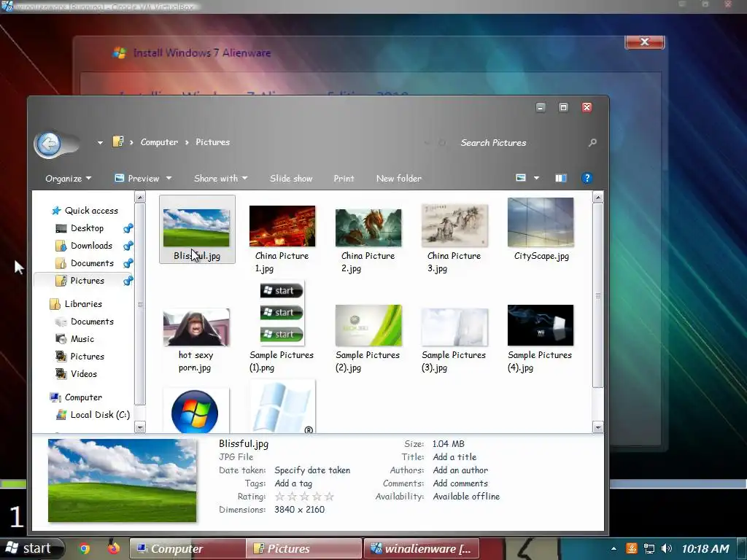The image size is (747, 560).
Task: Choose Print from the toolbar
Action: click(344, 179)
